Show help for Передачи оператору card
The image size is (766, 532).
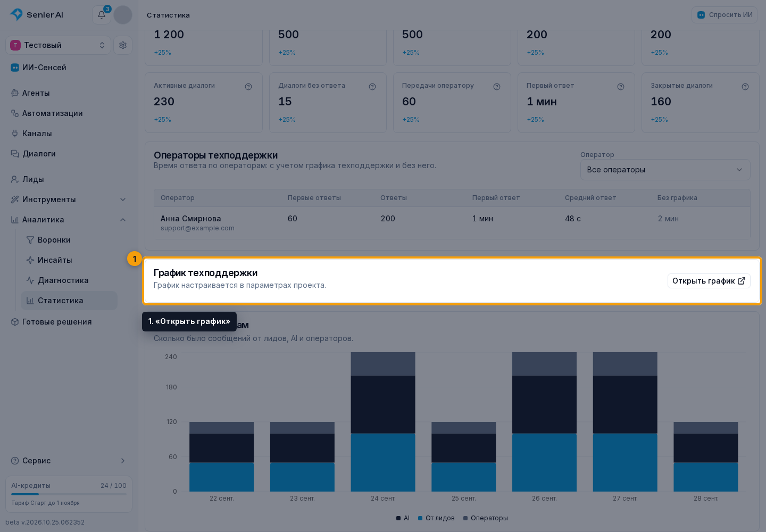(497, 87)
